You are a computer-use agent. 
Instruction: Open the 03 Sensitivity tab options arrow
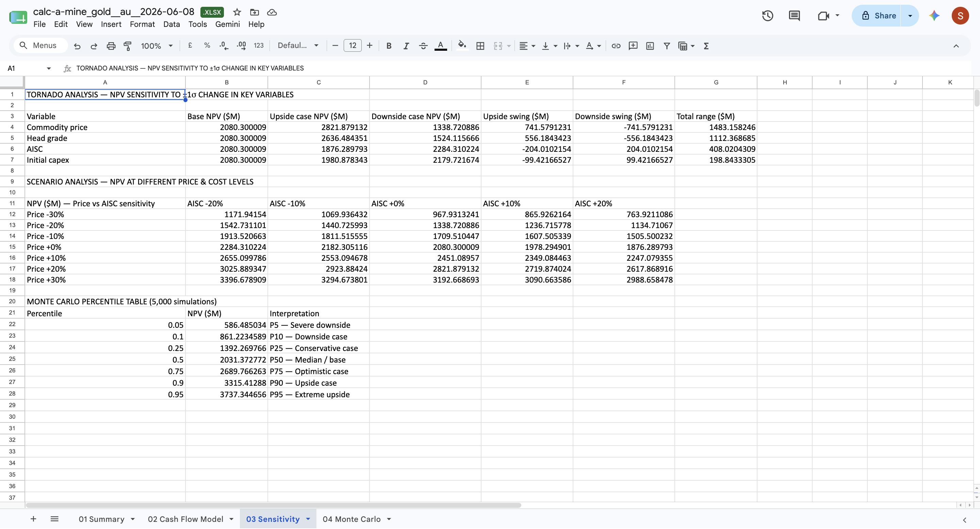[x=308, y=519]
